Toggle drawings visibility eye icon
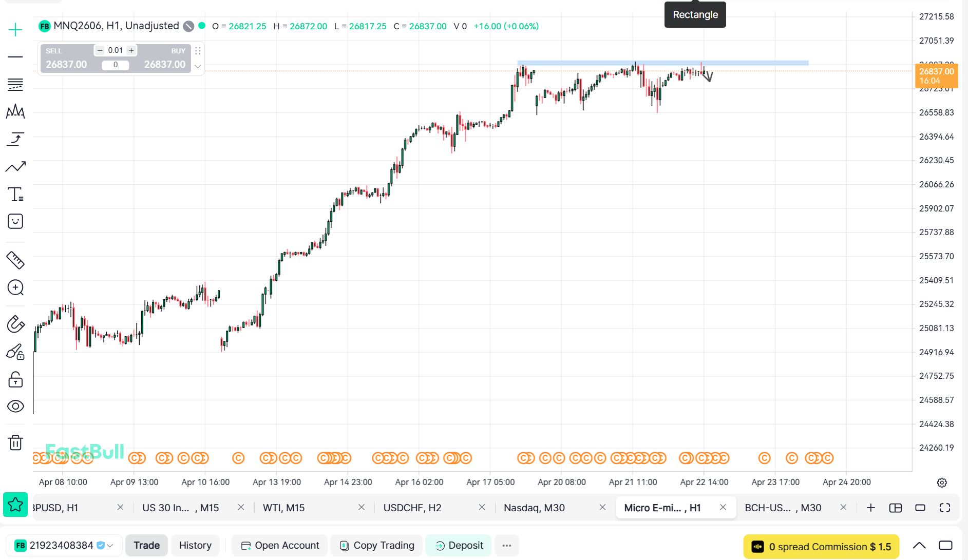The image size is (968, 560). (x=15, y=407)
